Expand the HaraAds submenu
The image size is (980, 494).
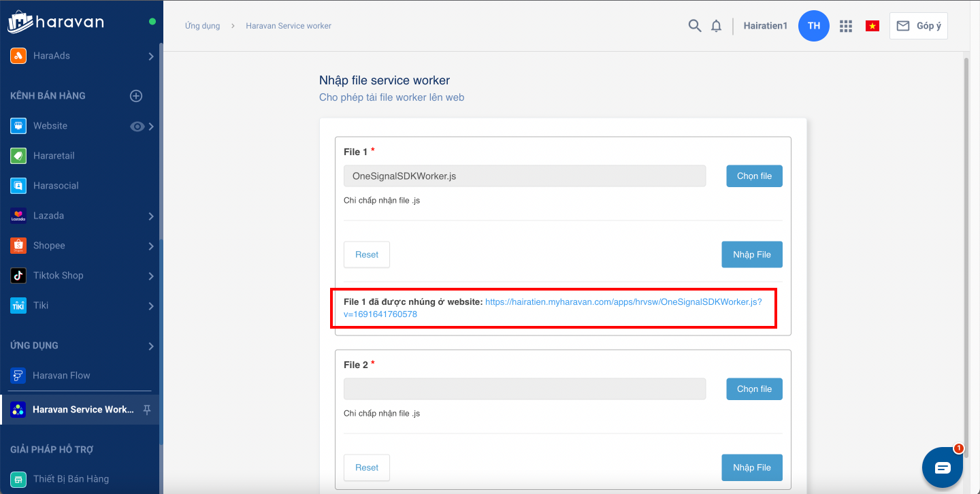[150, 56]
